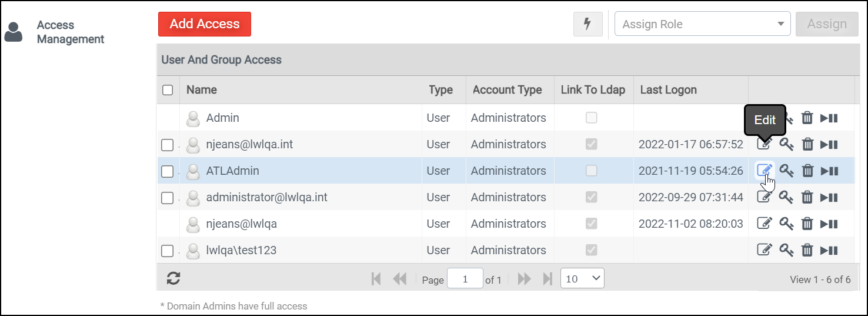Select the lwlqa\test123 row checkbox
The height and width of the screenshot is (316, 868).
(x=168, y=251)
